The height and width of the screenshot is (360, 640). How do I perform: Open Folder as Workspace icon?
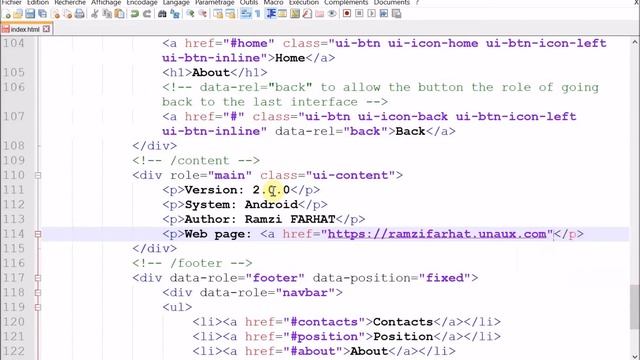click(320, 14)
